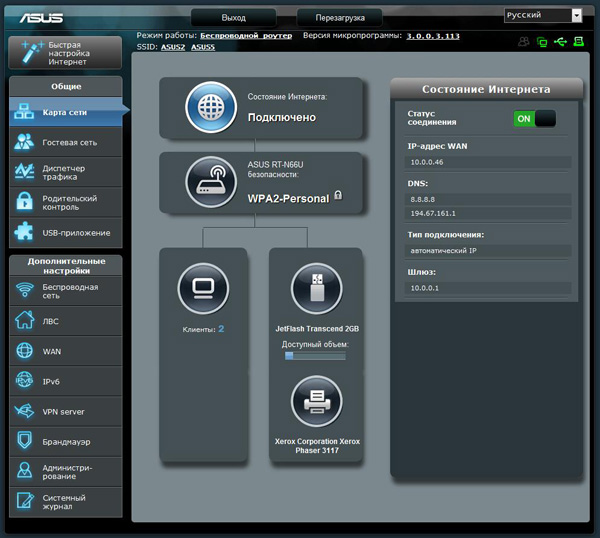Open the VPN server menu item

point(66,412)
